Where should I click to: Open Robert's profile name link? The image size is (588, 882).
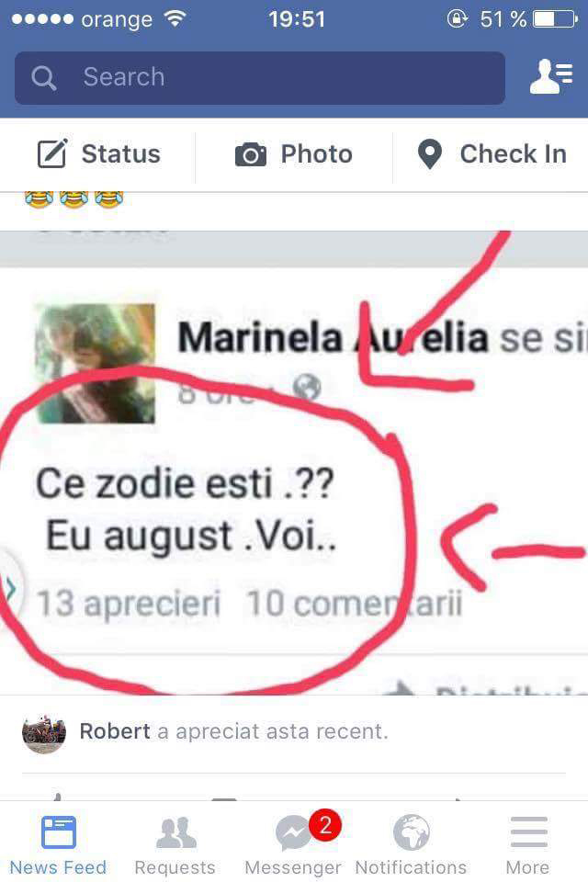point(115,731)
